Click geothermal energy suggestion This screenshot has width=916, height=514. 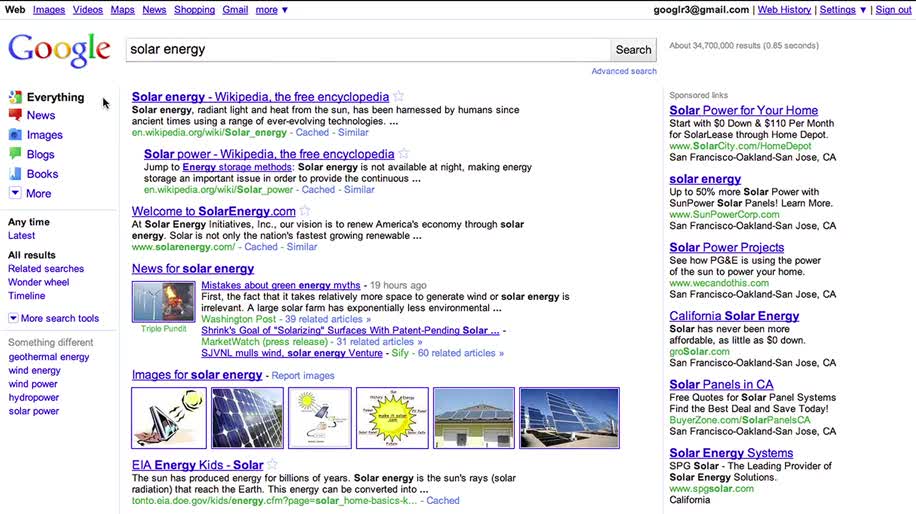[48, 357]
